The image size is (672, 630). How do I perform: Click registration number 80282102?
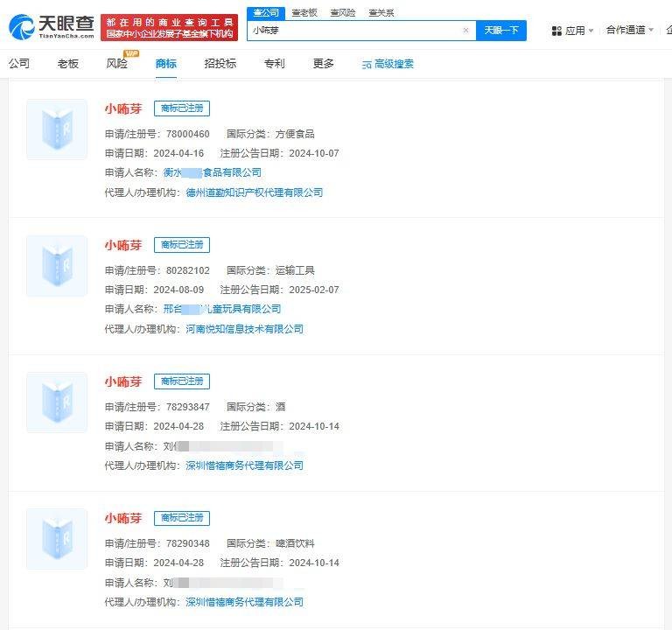pos(188,270)
